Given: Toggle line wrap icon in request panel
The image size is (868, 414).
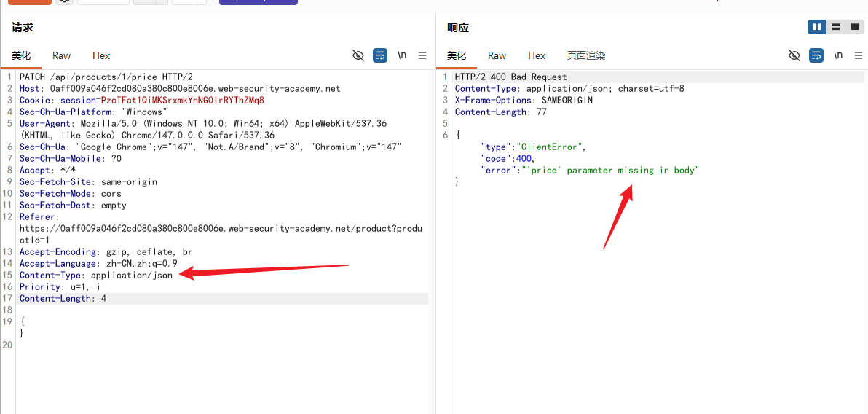Looking at the screenshot, I should click(380, 55).
